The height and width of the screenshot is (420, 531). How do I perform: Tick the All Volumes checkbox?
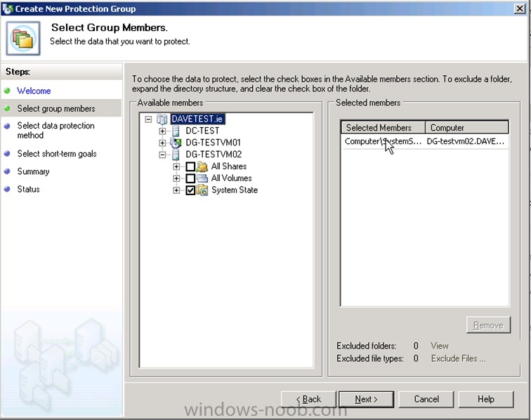point(190,178)
